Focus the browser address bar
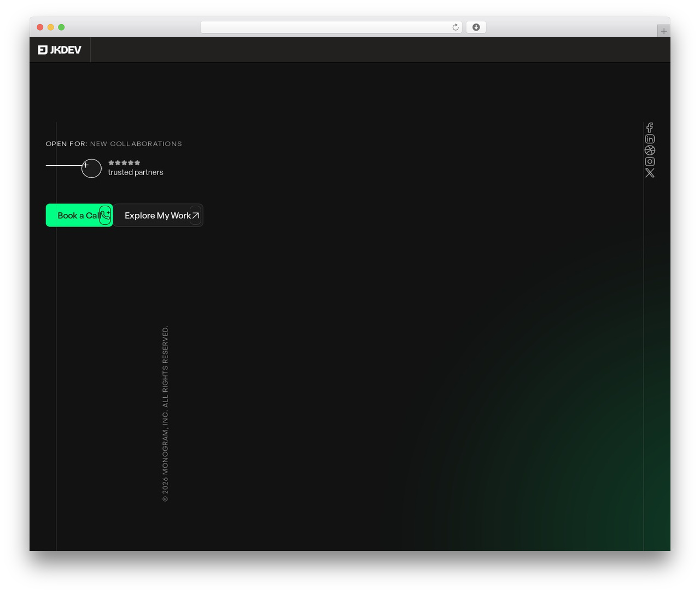700x593 pixels. pos(331,27)
